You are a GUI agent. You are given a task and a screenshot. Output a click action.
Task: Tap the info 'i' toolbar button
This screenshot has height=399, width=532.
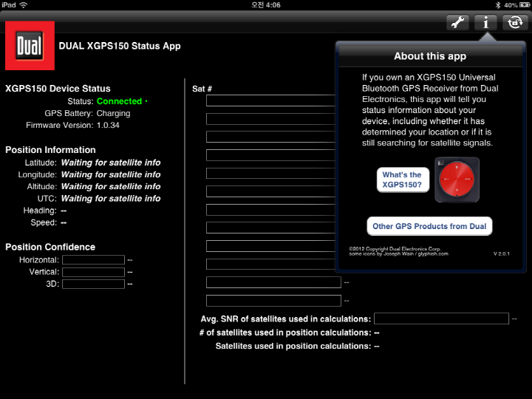pyautogui.click(x=486, y=23)
